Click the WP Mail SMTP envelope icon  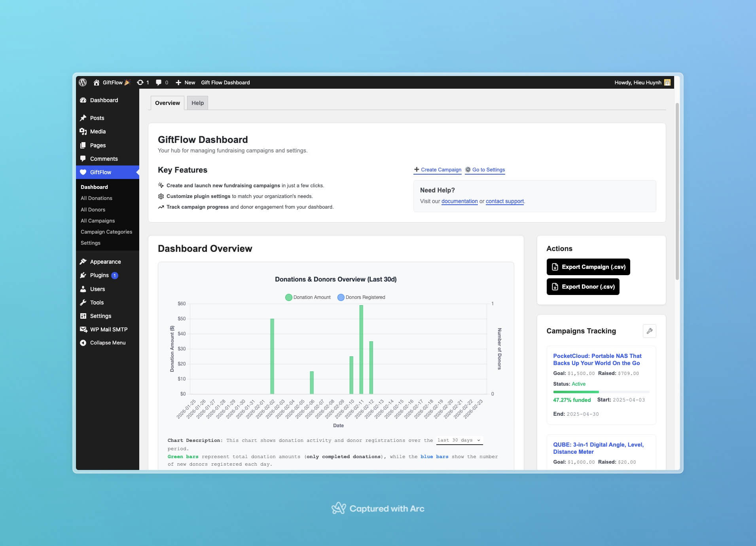click(83, 329)
